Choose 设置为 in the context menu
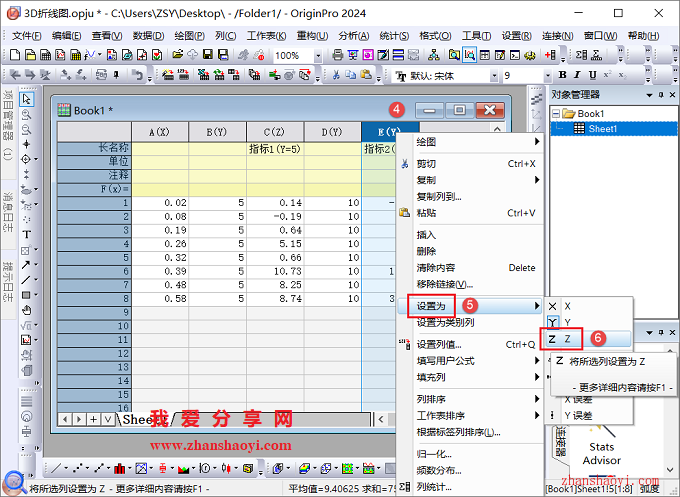Screen dimensions: 680x497 point(471,306)
